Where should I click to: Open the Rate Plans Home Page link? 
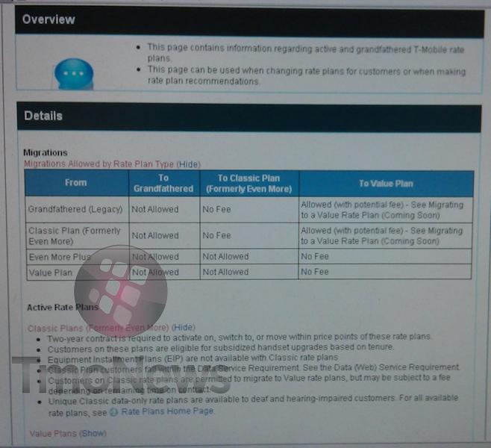[168, 411]
